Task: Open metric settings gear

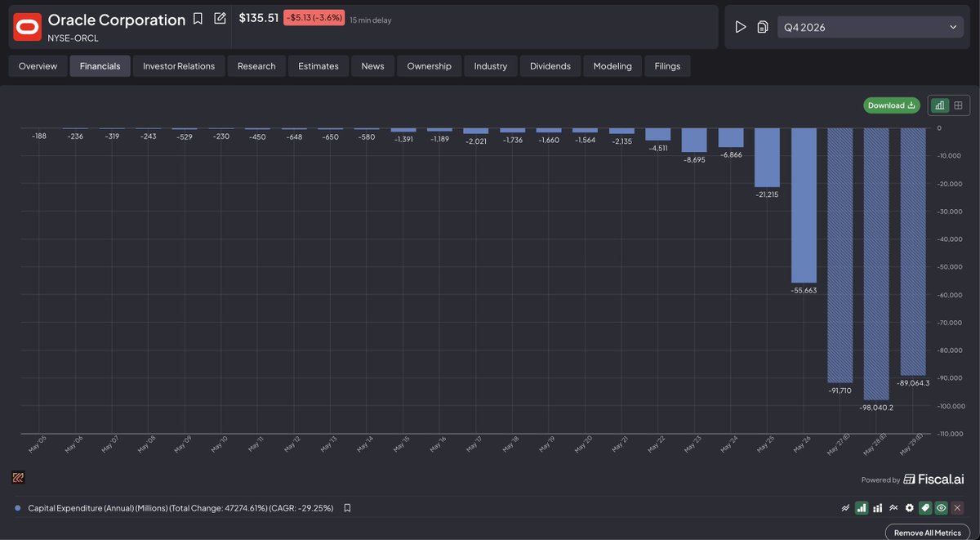Action: [x=909, y=508]
